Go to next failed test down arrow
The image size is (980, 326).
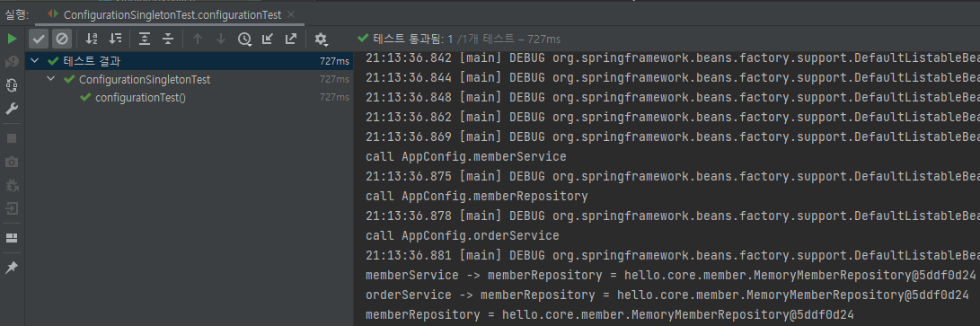point(221,39)
